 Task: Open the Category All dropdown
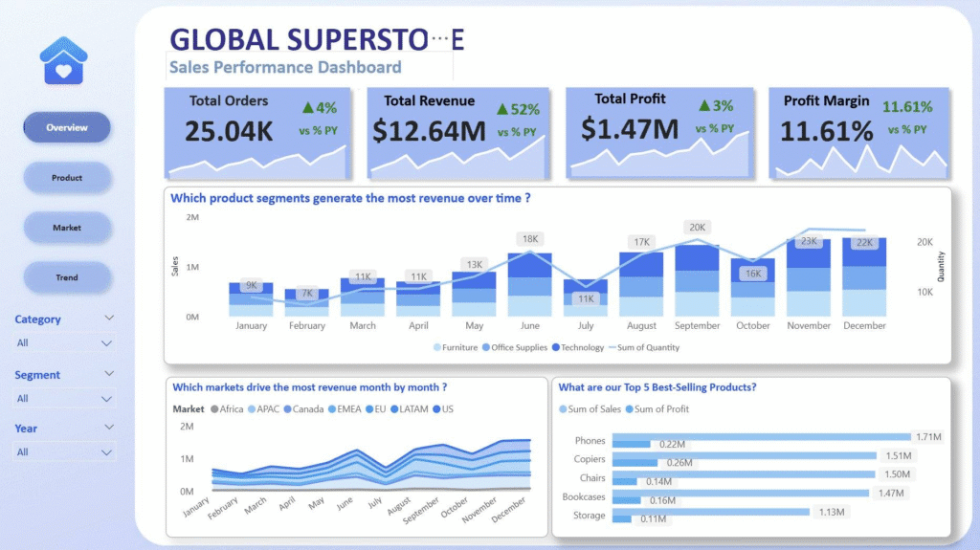(x=64, y=343)
